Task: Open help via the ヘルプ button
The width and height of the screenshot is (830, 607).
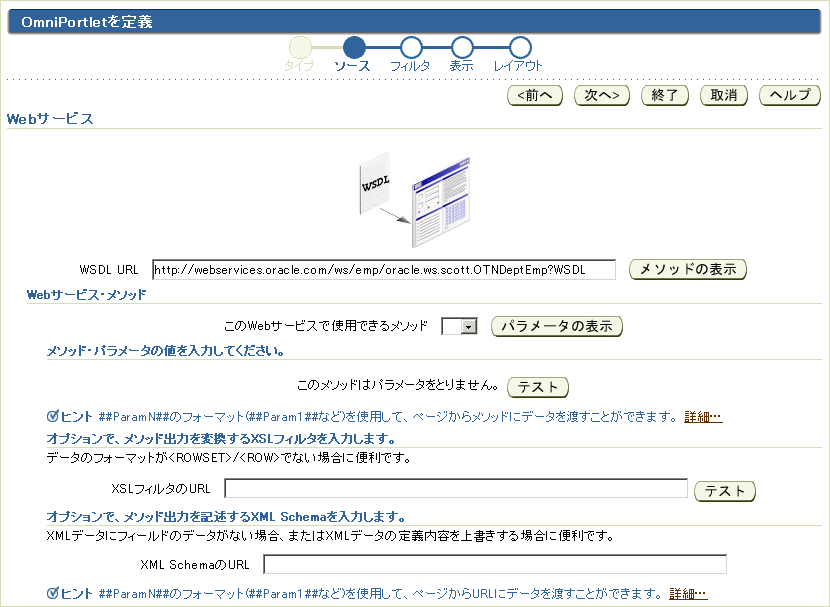Action: (x=789, y=95)
